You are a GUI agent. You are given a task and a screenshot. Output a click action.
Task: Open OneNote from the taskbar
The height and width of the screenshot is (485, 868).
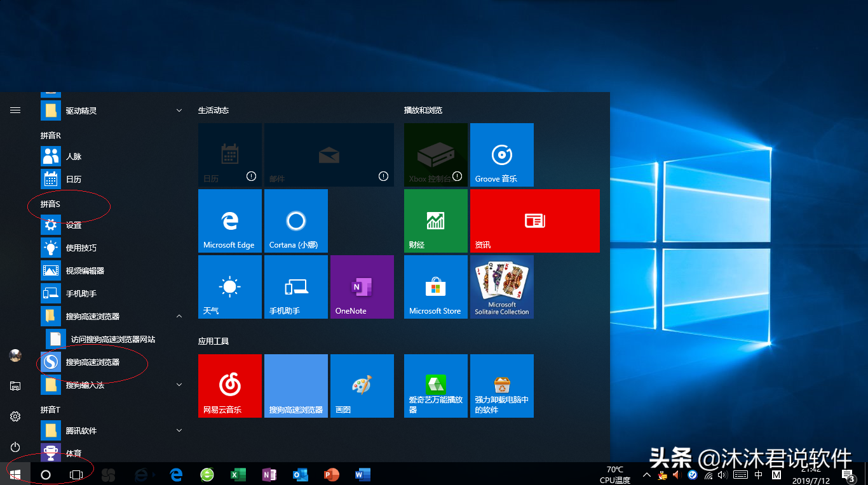click(x=269, y=474)
